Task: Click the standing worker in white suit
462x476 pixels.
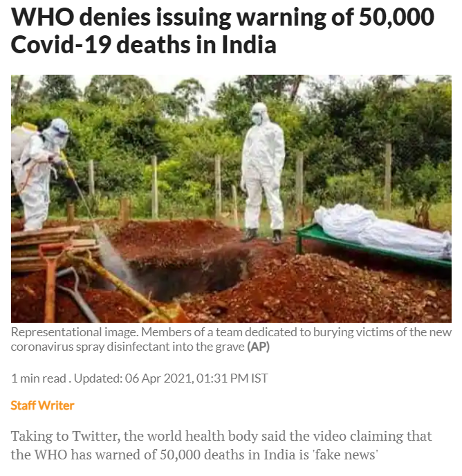Action: (263, 172)
